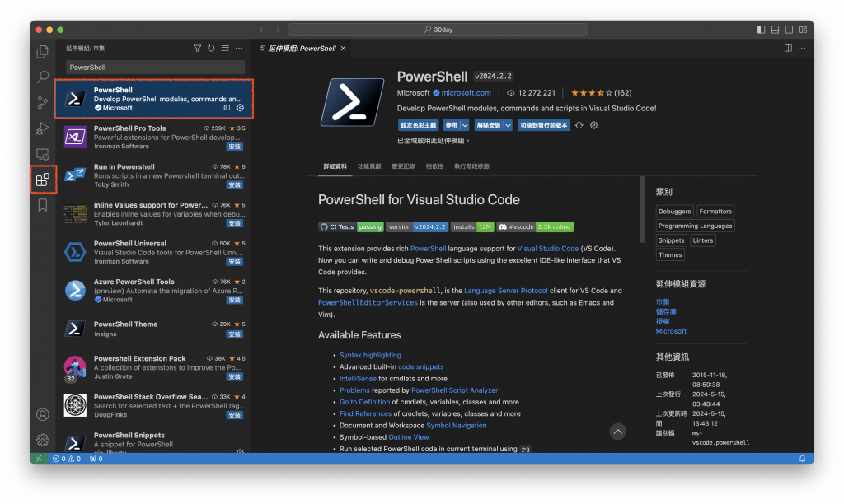Select the Powershell Extension Pack in list
This screenshot has height=504, width=844.
click(x=153, y=367)
